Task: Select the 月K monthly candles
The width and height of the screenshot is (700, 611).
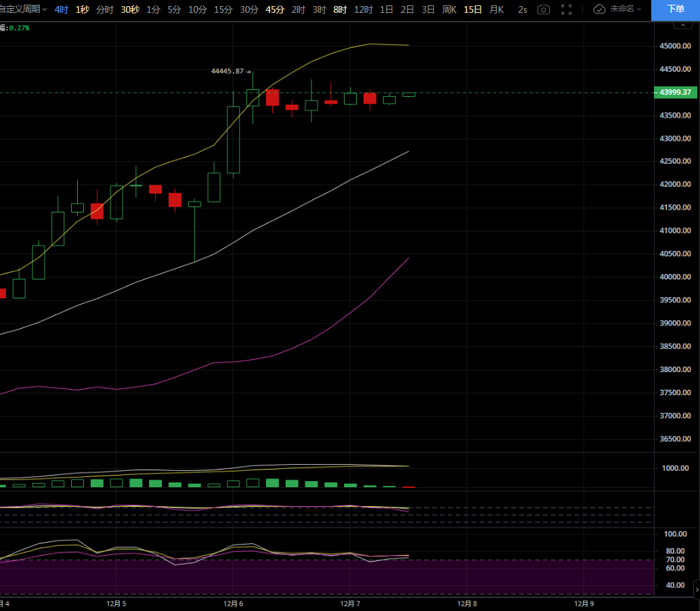Action: click(x=496, y=9)
